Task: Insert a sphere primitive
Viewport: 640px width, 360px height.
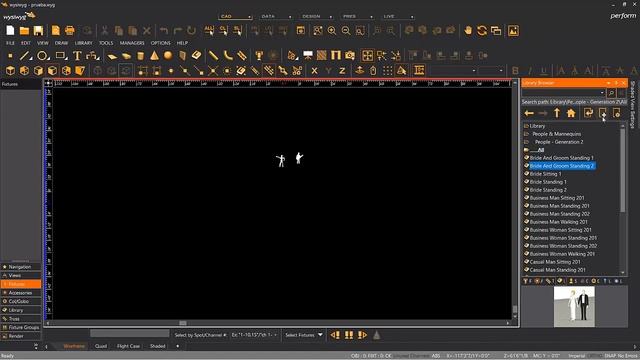Action: pos(168,56)
